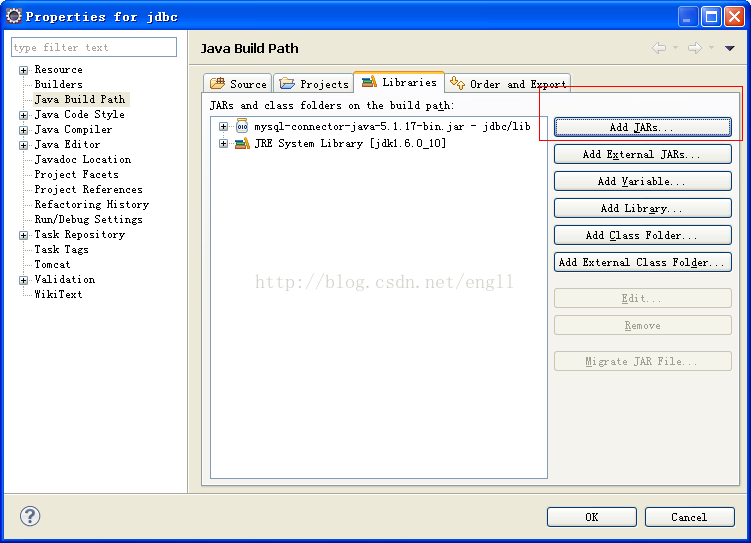Click the Add JARs button
Image resolution: width=751 pixels, height=543 pixels.
643,127
